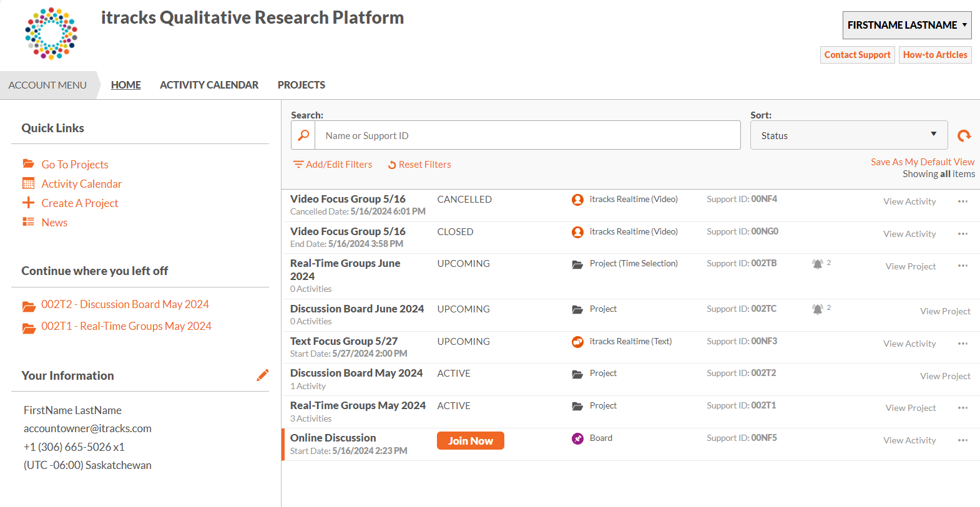The width and height of the screenshot is (980, 507).
Task: Click View Activity for closed Video Focus Group
Action: click(909, 234)
